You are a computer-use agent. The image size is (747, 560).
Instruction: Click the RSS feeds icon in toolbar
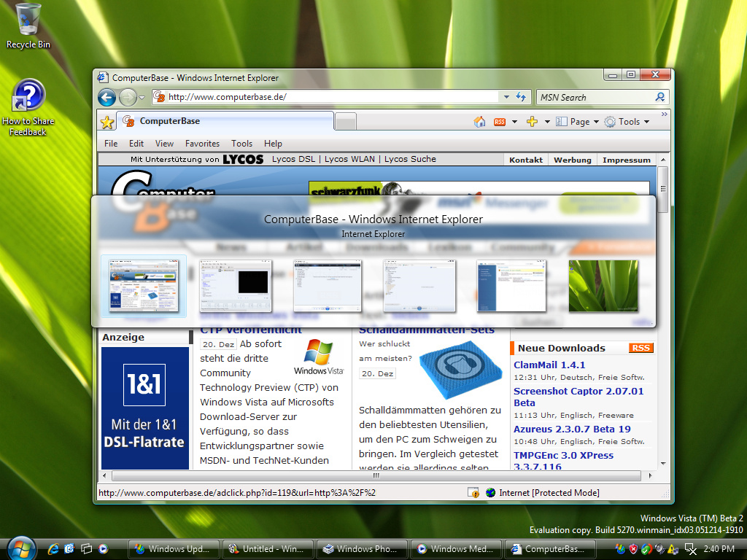(499, 122)
